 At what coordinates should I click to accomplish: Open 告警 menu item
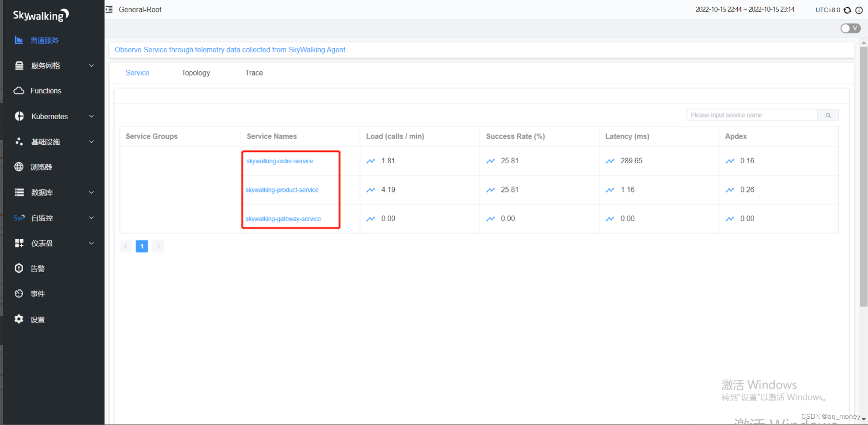pos(37,268)
